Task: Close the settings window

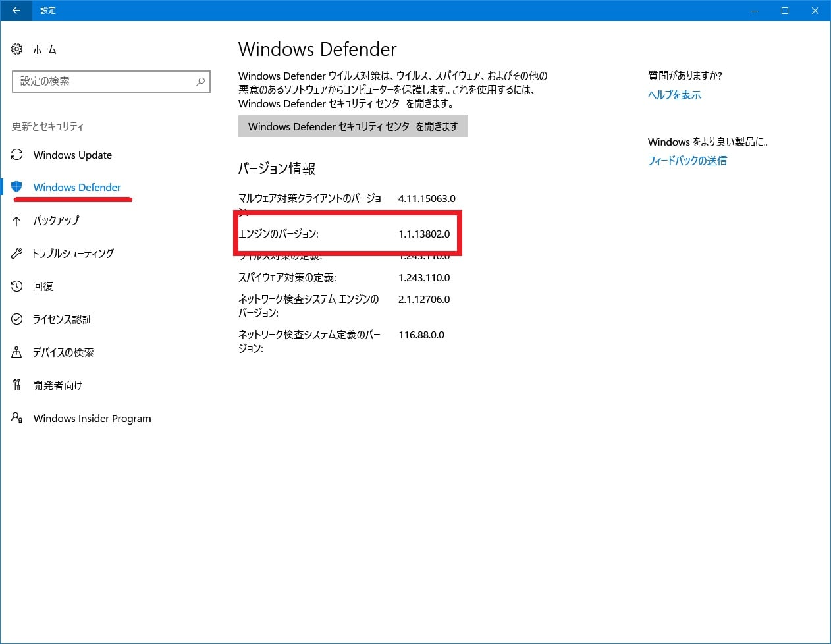Action: pos(815,11)
